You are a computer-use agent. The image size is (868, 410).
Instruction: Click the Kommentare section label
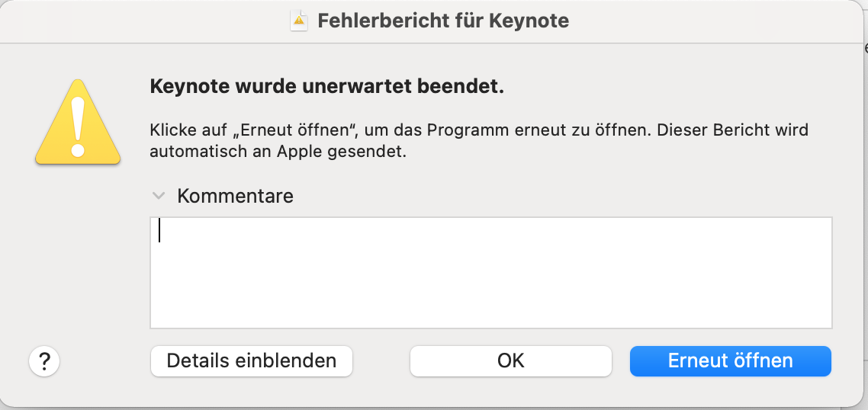(235, 196)
